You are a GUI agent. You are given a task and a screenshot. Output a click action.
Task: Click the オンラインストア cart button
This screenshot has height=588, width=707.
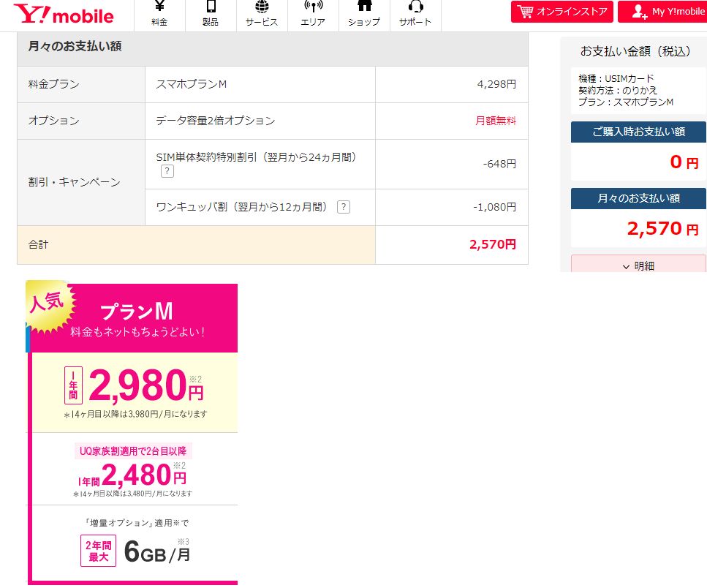562,12
